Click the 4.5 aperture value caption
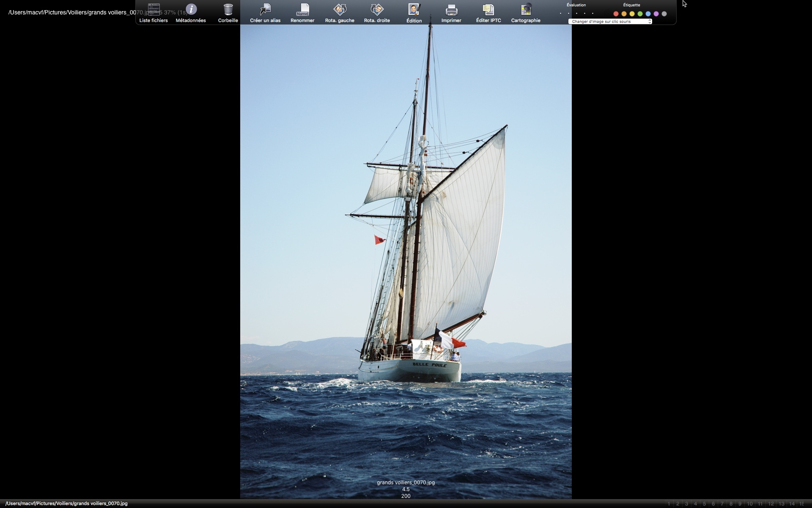Viewport: 812px width, 508px height. 406,489
